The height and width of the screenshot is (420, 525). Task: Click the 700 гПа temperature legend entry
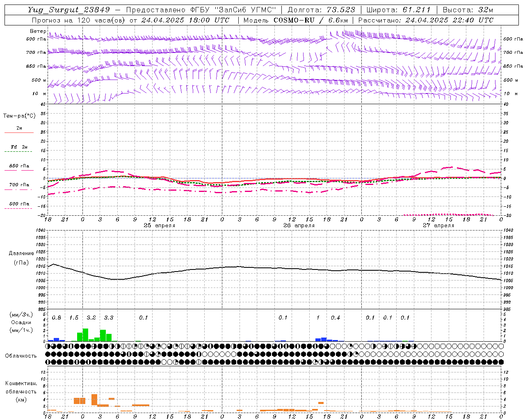[x=19, y=185]
